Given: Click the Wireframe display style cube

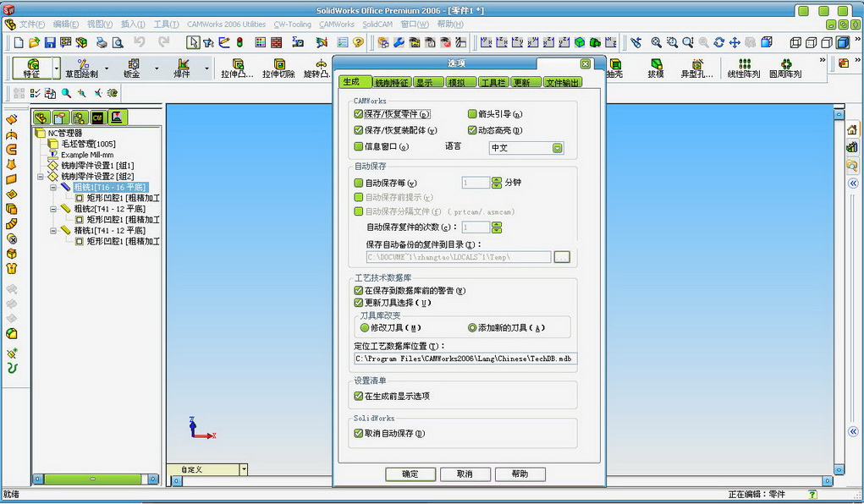Looking at the screenshot, I should (x=795, y=42).
